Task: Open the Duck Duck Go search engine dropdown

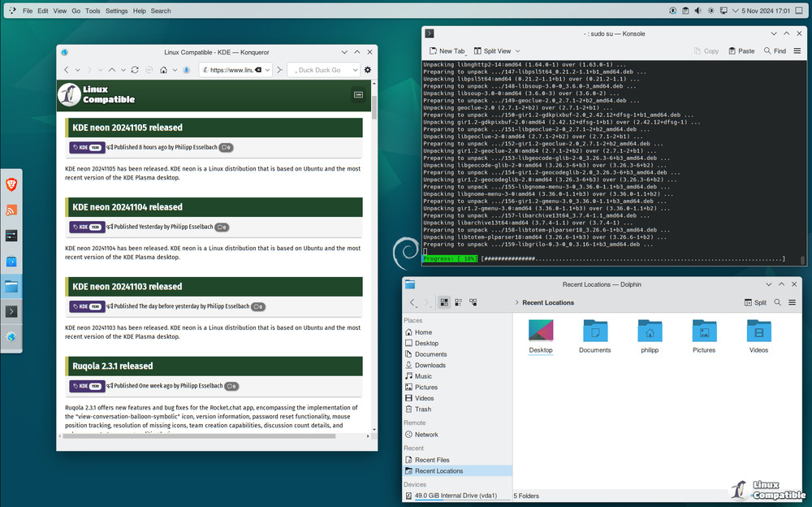Action: 355,70
